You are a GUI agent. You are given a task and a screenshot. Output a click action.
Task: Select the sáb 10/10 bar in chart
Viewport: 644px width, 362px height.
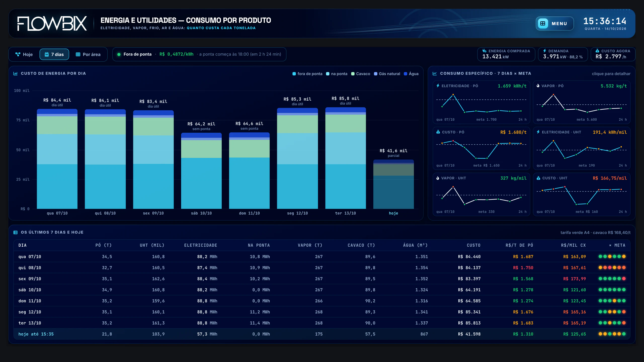click(x=201, y=171)
